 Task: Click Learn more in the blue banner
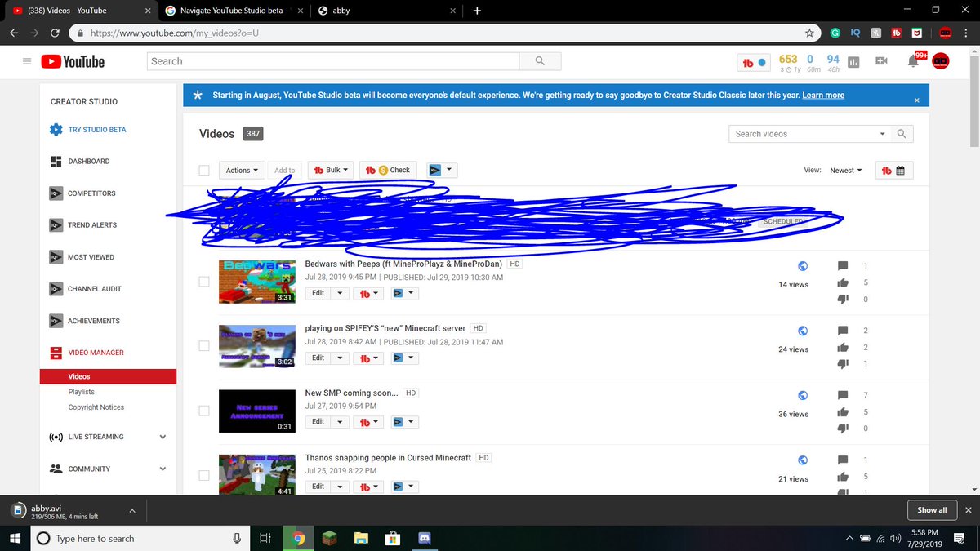pyautogui.click(x=823, y=96)
